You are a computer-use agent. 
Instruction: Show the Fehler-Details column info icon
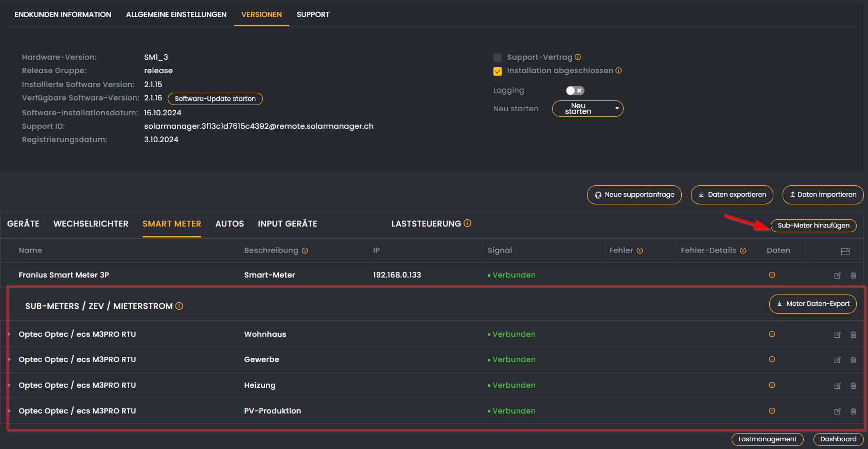pyautogui.click(x=742, y=251)
